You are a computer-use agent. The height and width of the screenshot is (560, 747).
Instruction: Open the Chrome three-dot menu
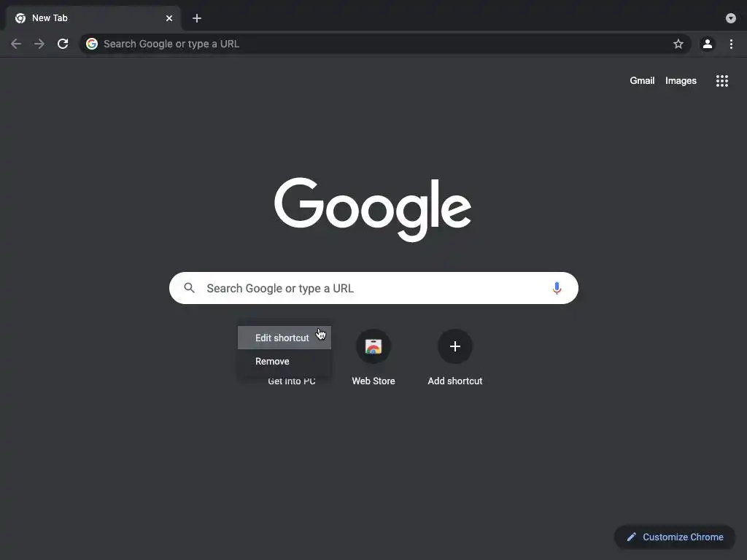731,44
